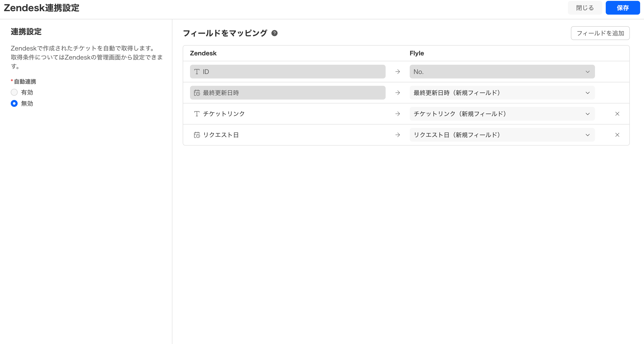
Task: Click calendar icon beside リクエスト日
Action: pos(197,135)
